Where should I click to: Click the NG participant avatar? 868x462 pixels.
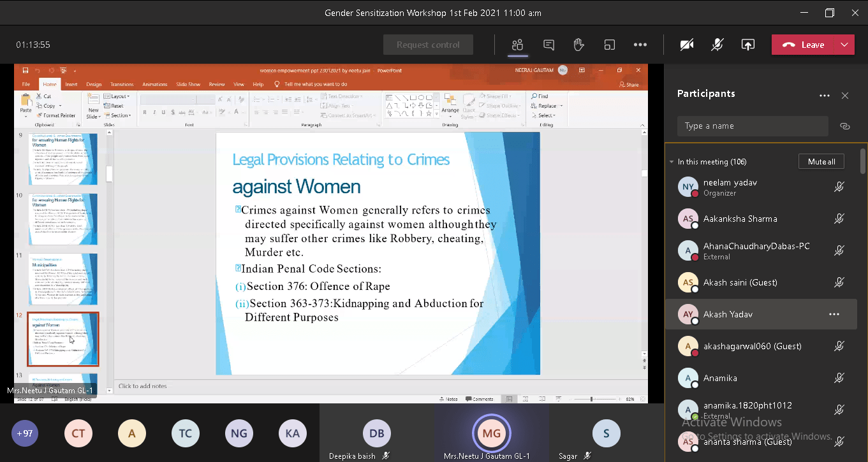pos(239,433)
